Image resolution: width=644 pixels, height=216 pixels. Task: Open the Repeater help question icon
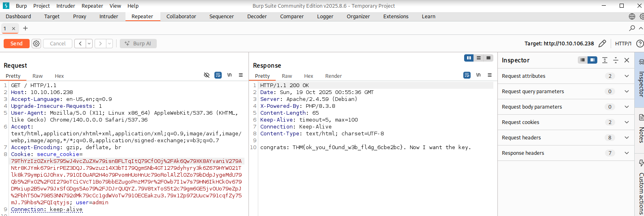(640, 43)
